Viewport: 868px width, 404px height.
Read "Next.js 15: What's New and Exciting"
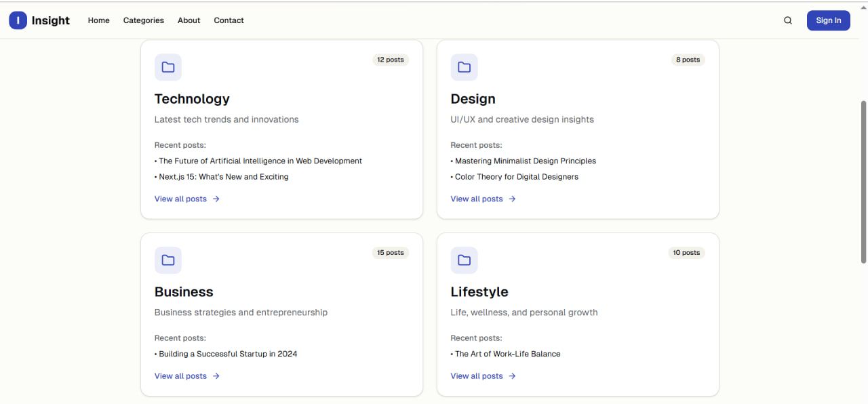point(223,177)
